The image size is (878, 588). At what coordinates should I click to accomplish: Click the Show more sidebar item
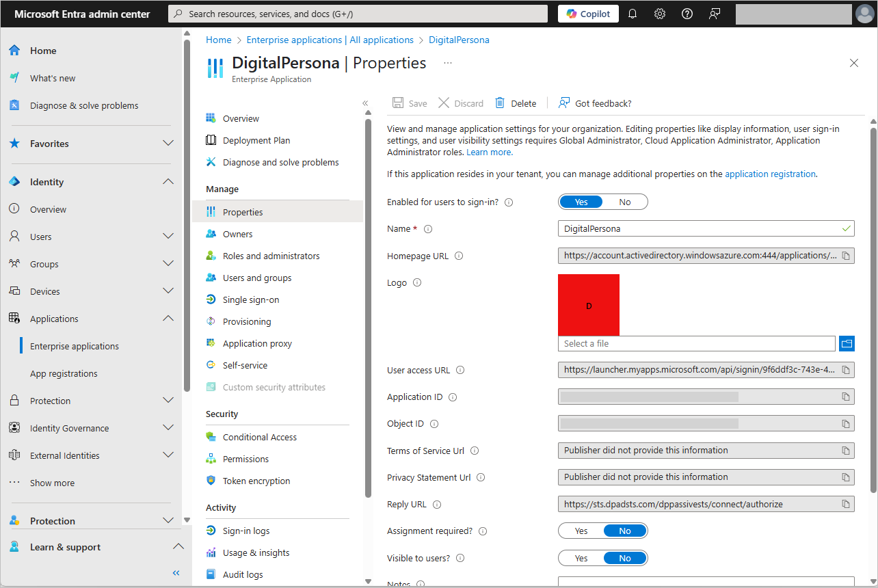point(52,483)
